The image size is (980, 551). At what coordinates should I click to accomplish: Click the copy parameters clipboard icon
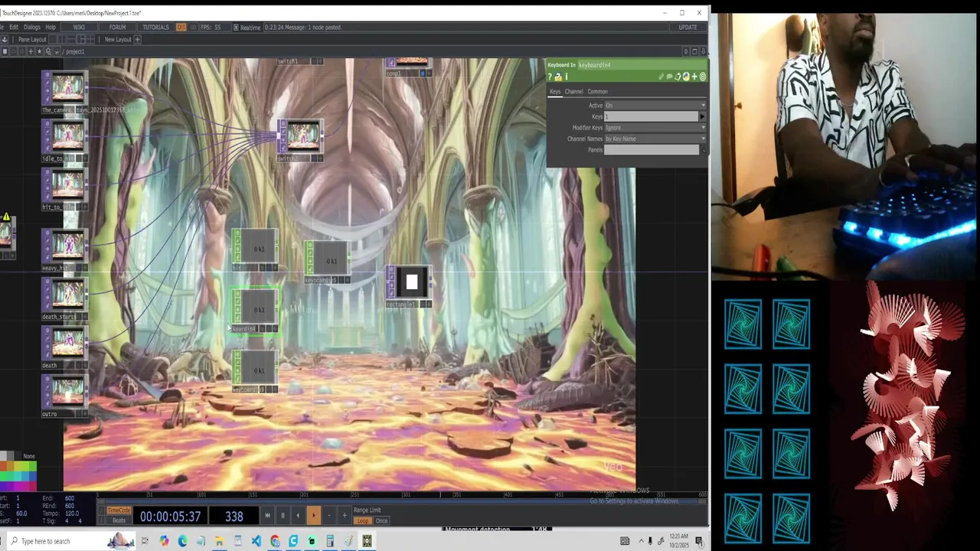[678, 77]
